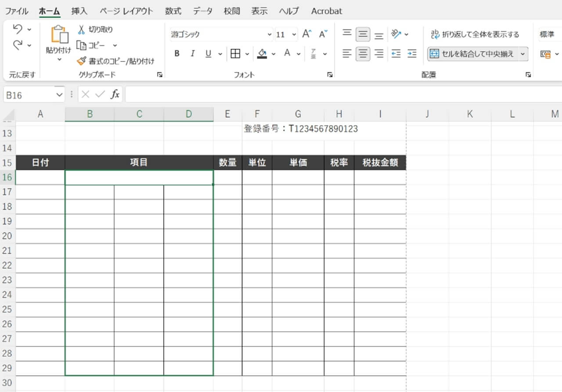Select 書式のコピー/貼り付け format painter
Viewport: 562px width, 392px height.
[x=115, y=61]
